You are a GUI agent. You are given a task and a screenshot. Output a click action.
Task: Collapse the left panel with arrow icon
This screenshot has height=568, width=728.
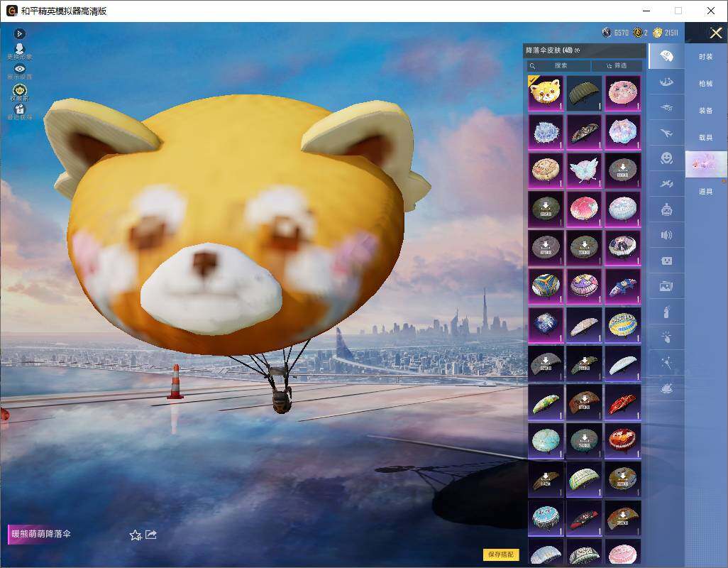(19, 33)
